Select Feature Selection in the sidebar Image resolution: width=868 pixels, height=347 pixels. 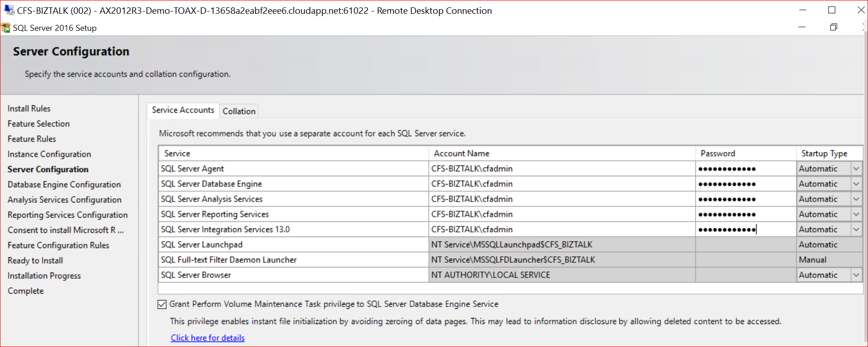[x=39, y=124]
